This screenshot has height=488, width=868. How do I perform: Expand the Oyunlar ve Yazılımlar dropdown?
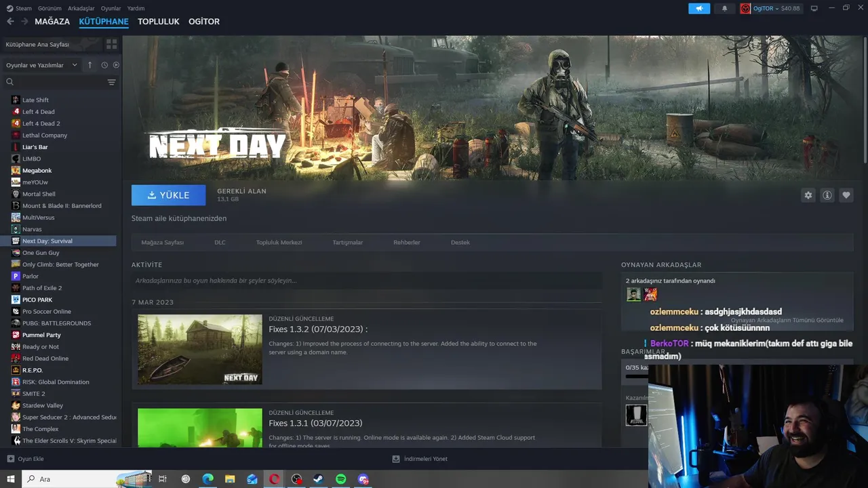click(41, 65)
